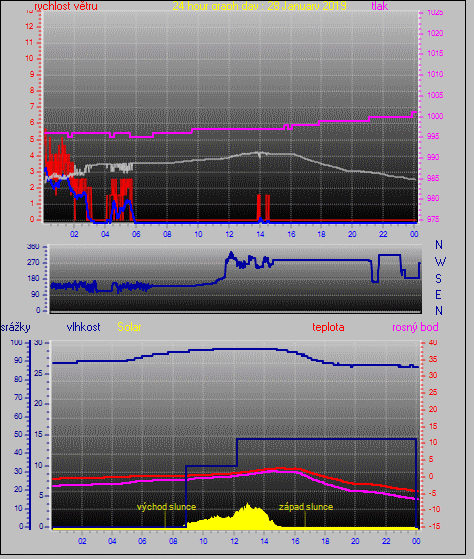The image size is (474, 559).
Task: Select the 'rosný bod' dew point label
Action: coord(415,327)
